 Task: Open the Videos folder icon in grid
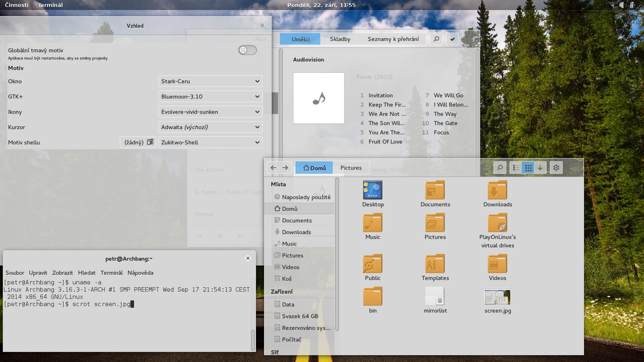tap(497, 264)
